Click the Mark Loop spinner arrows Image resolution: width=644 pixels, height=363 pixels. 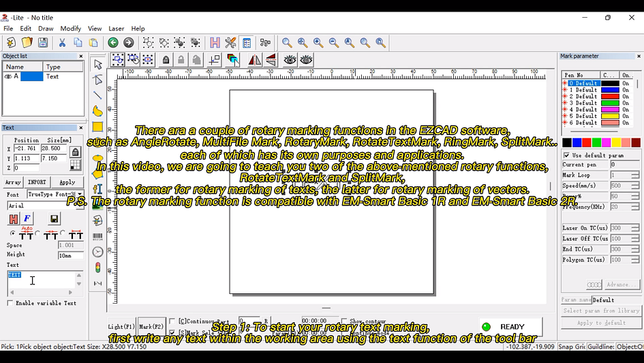(635, 175)
